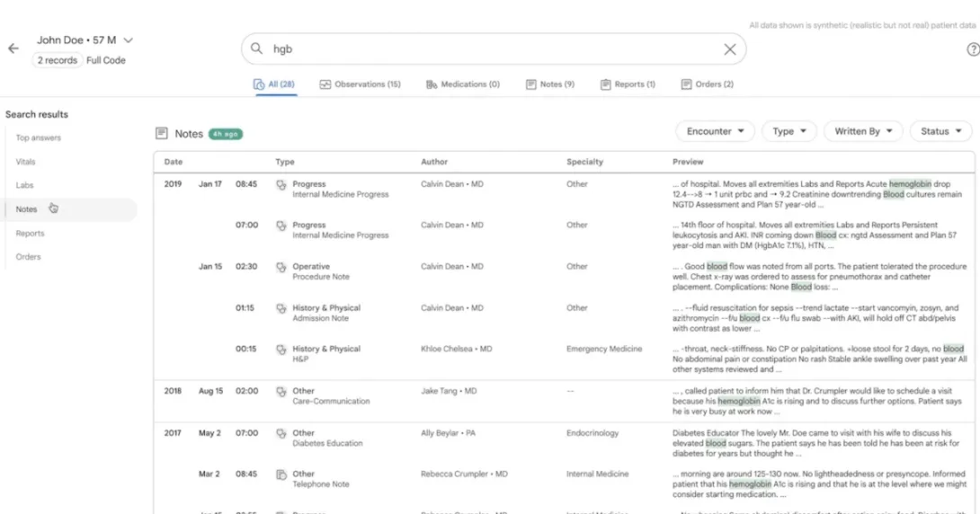Open the Encounter filter dropdown
The height and width of the screenshot is (514, 980).
[x=715, y=131]
